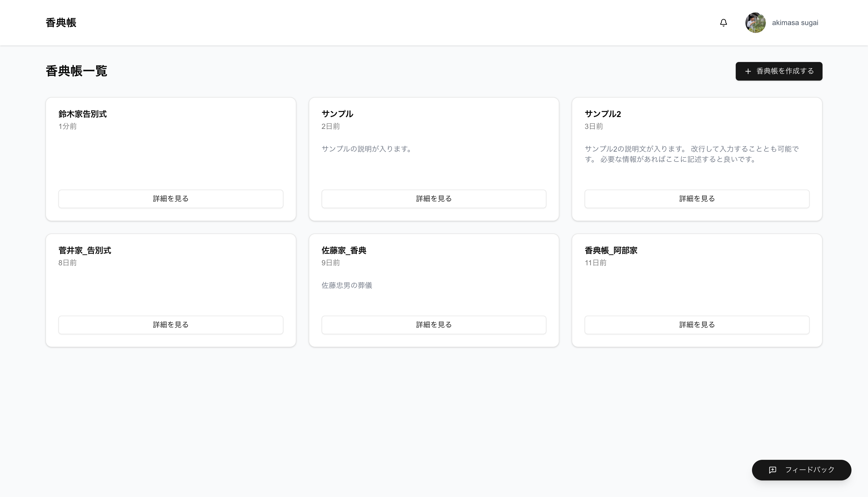The height and width of the screenshot is (497, 868).
Task: Click the 佐藤家_香典 card title
Action: [343, 251]
